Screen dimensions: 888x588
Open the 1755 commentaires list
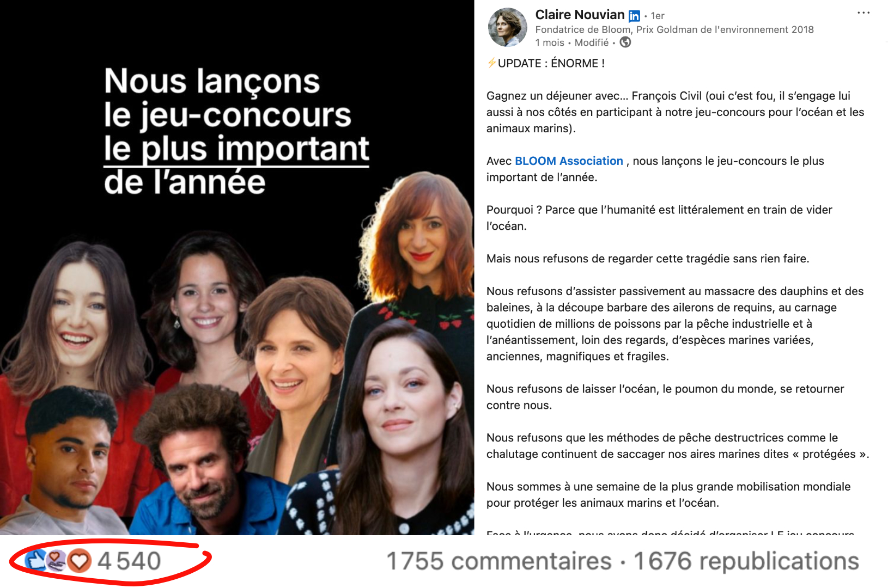499,561
